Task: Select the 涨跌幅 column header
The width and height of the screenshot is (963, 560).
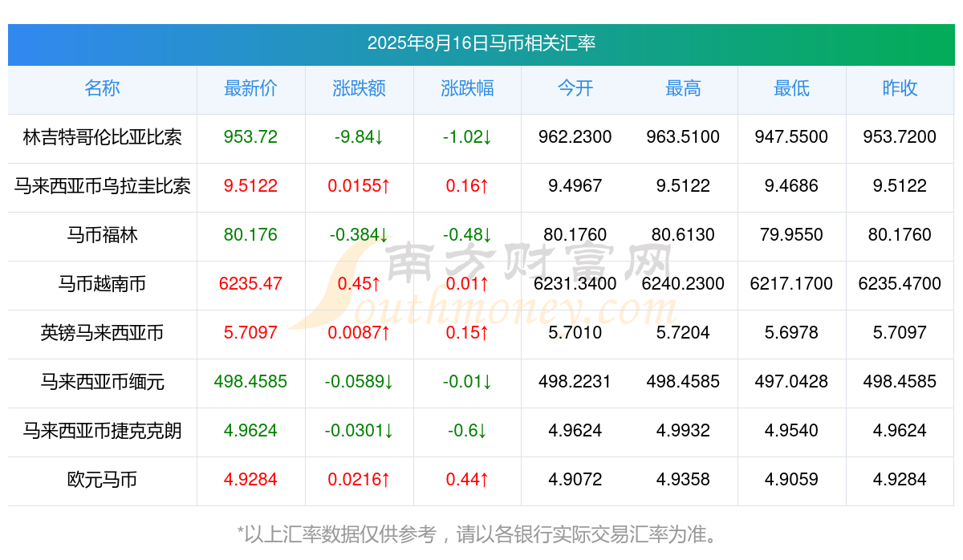Action: 468,88
